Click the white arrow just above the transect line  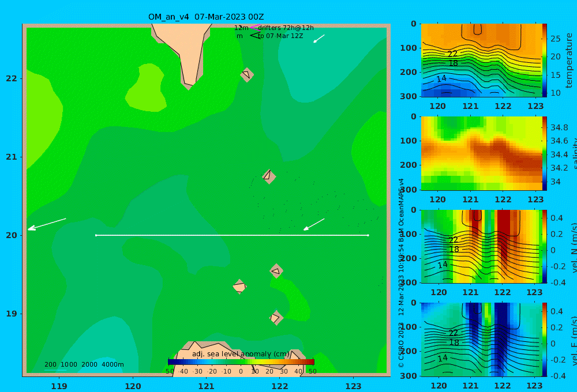coord(314,225)
